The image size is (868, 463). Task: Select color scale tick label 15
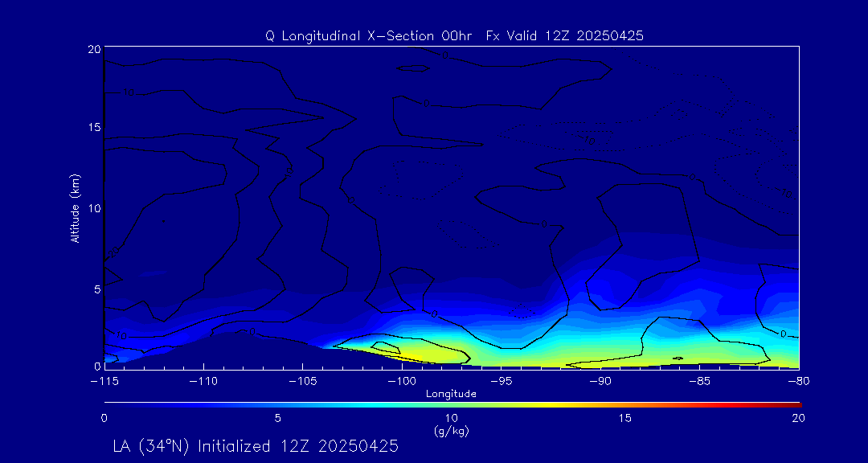[625, 419]
